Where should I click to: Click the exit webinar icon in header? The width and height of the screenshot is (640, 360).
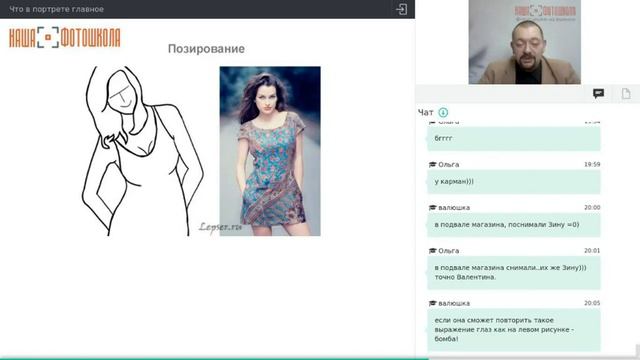point(401,9)
